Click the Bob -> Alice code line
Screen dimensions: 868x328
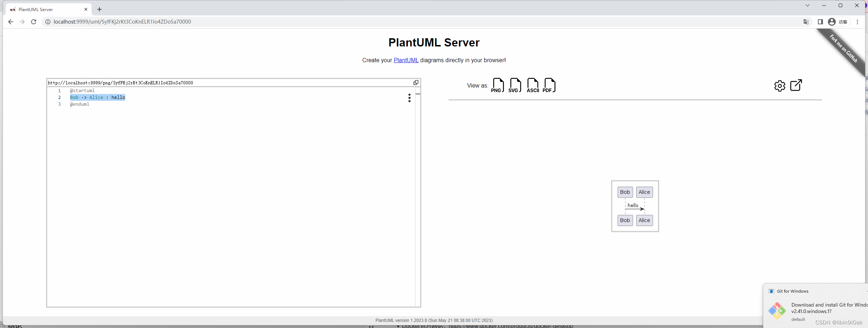coord(98,98)
